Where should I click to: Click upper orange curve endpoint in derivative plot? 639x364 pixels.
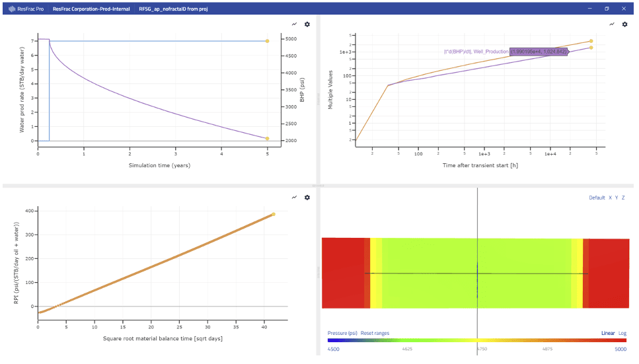click(x=591, y=41)
